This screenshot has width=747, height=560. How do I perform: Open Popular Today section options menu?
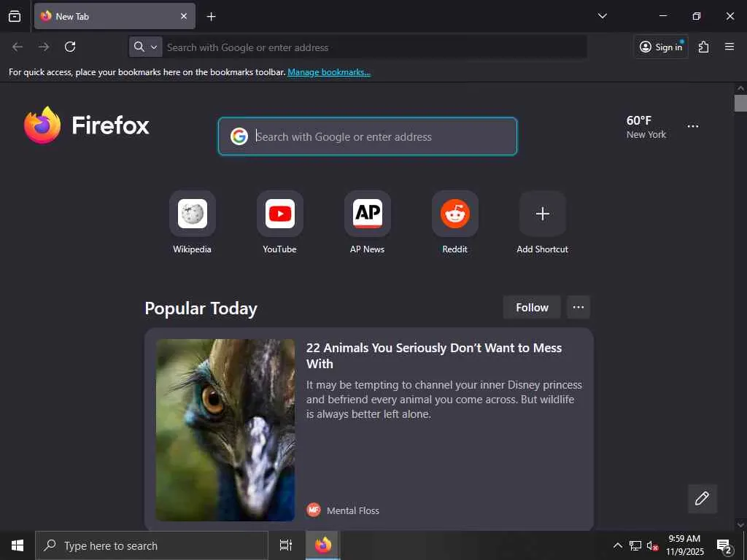click(x=578, y=307)
